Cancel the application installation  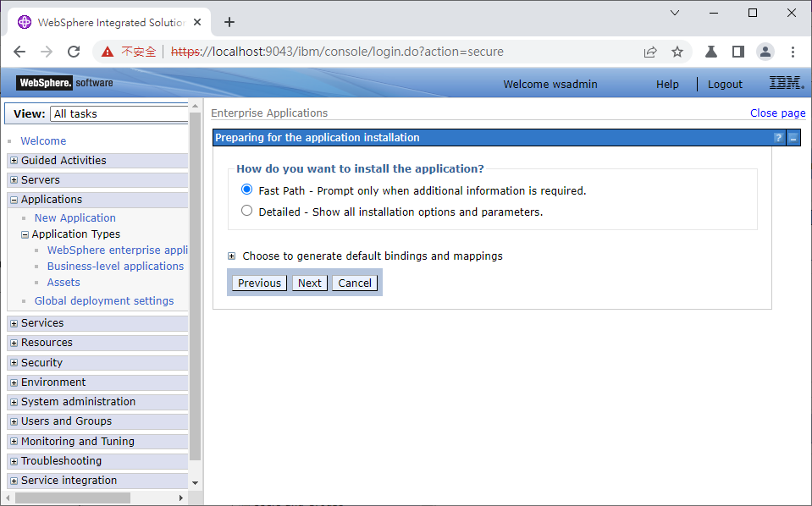(x=355, y=283)
